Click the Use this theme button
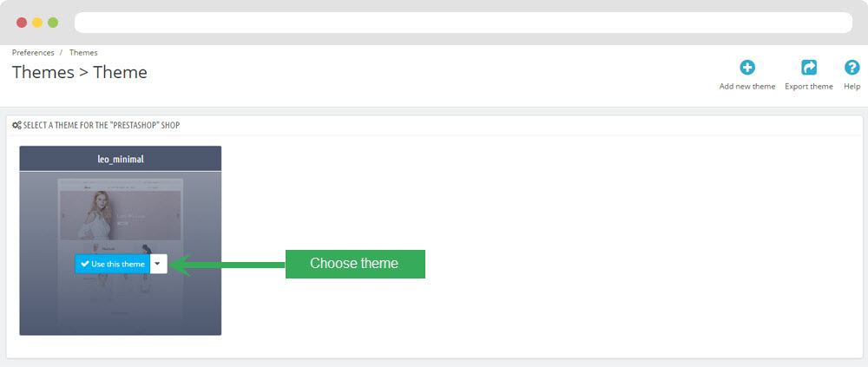Screen dimensions: 868x367 112,264
